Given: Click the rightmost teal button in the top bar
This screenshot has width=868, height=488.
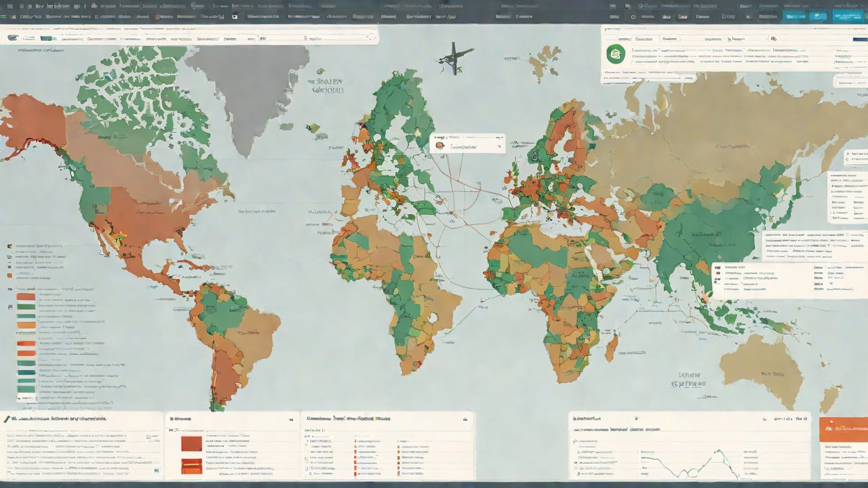Looking at the screenshot, I should [x=848, y=16].
